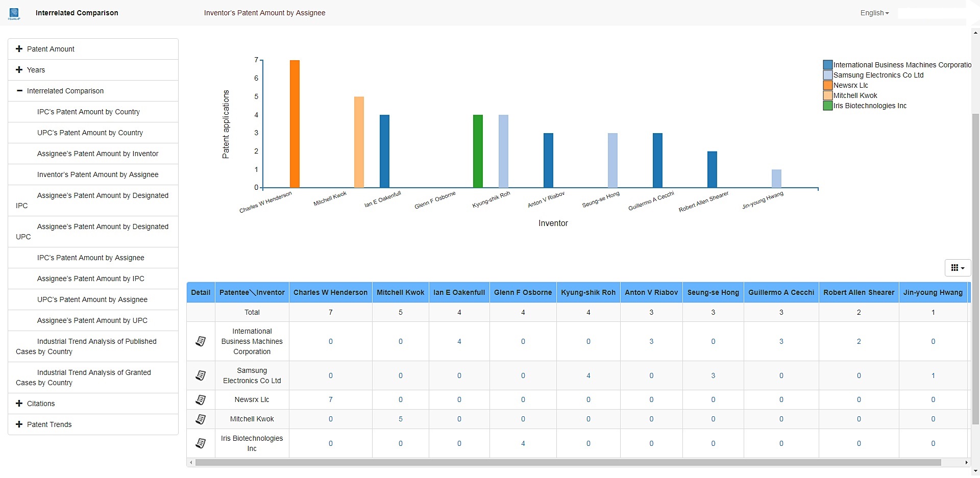980x478 pixels.
Task: Open Assignee's Patent Amount by UPC
Action: coord(93,320)
